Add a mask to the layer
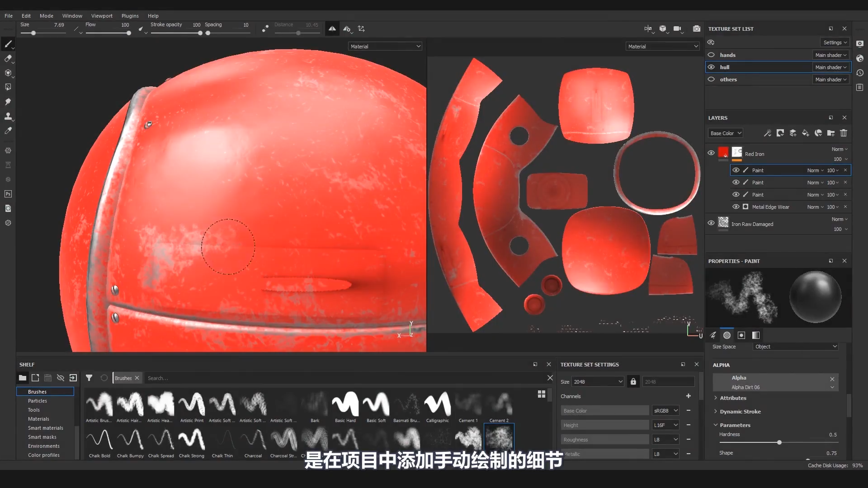 (780, 133)
